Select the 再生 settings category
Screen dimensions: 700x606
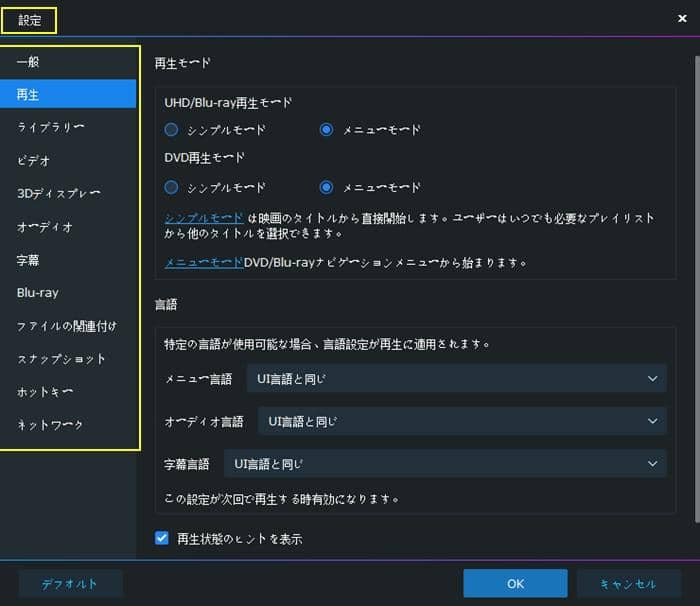pyautogui.click(x=68, y=94)
